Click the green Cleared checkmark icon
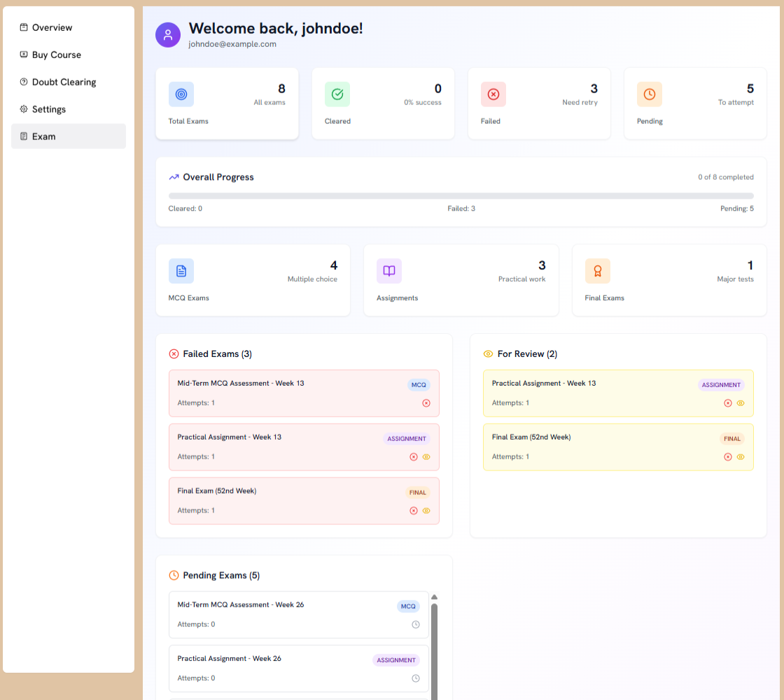This screenshot has width=784, height=700. tap(337, 94)
